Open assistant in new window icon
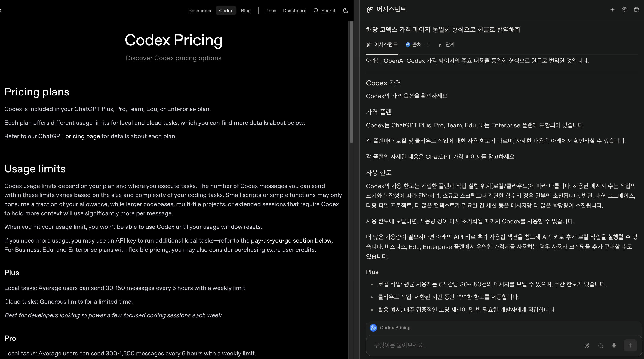Viewport: 644px width, 359px height. [636, 10]
